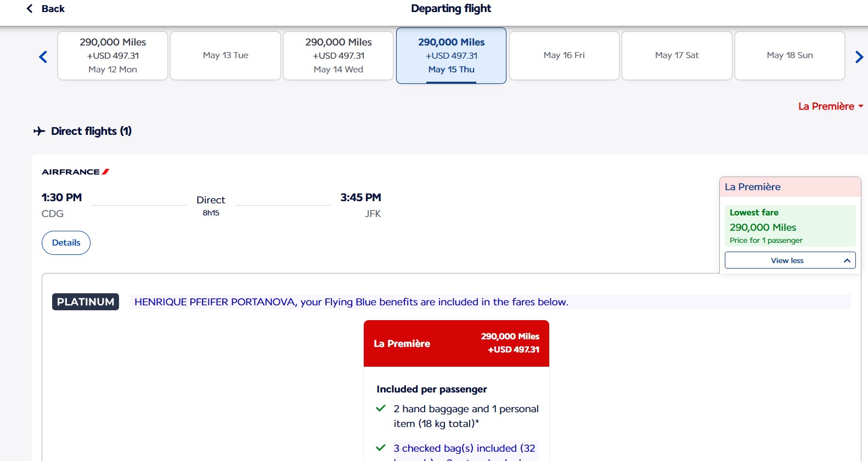Select the May 18 Sun date tab
This screenshot has width=868, height=461.
(790, 56)
